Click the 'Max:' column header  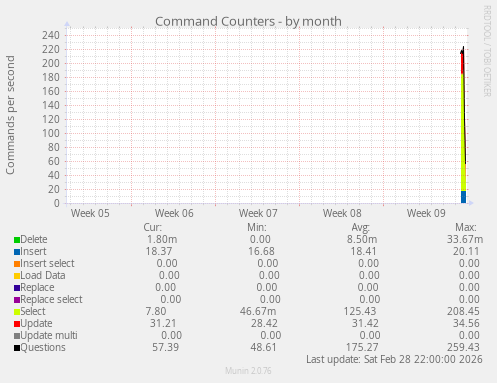pyautogui.click(x=466, y=227)
